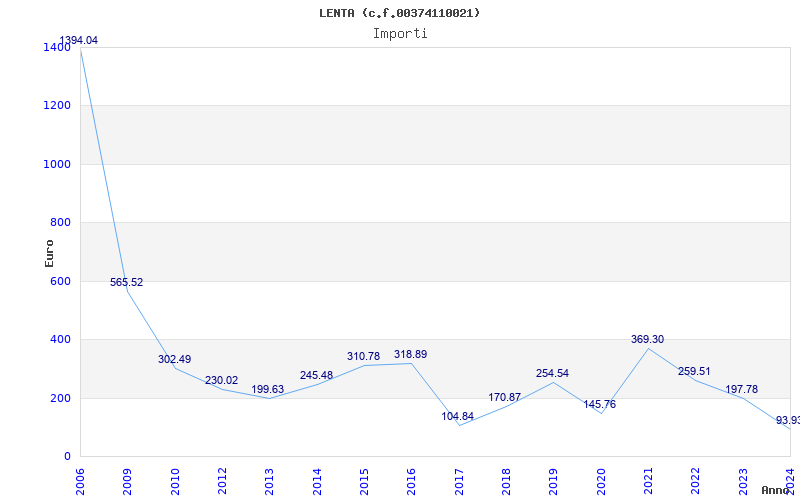Image resolution: width=800 pixels, height=500 pixels.
Task: Click the 565.52 data label
Action: click(x=127, y=282)
